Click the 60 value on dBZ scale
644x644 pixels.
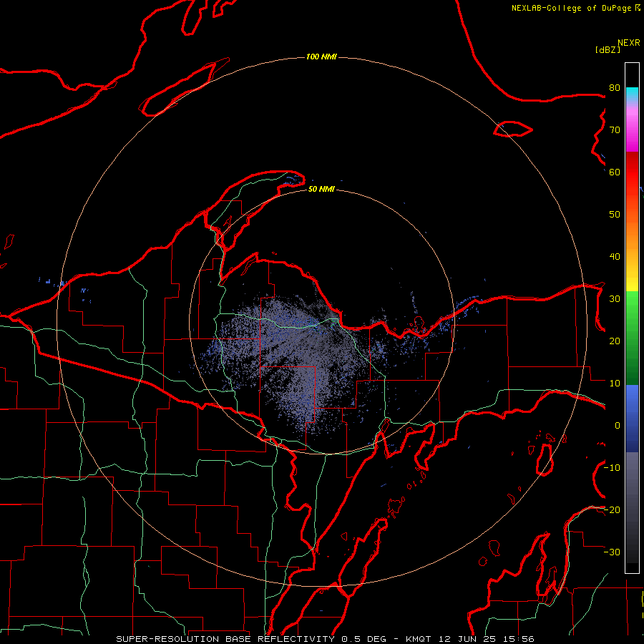tap(615, 172)
